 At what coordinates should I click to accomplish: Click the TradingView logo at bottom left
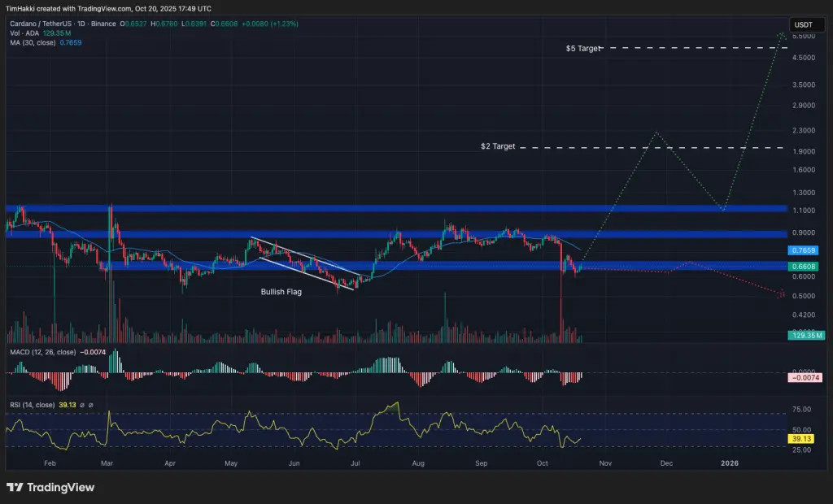pos(50,487)
